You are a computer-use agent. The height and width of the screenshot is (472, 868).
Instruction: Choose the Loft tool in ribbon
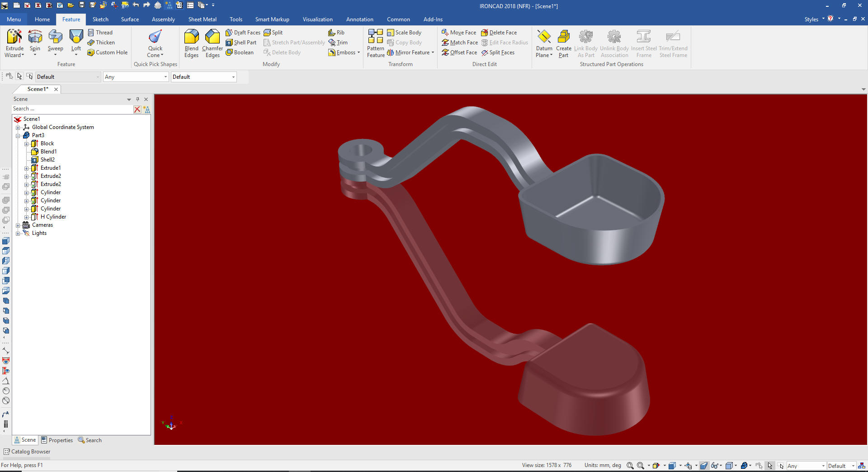click(x=76, y=37)
